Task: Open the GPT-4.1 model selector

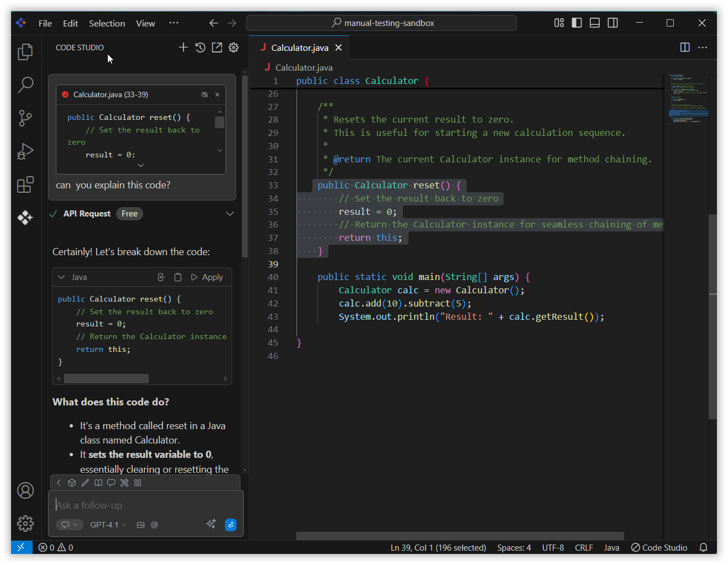Action: [x=108, y=525]
